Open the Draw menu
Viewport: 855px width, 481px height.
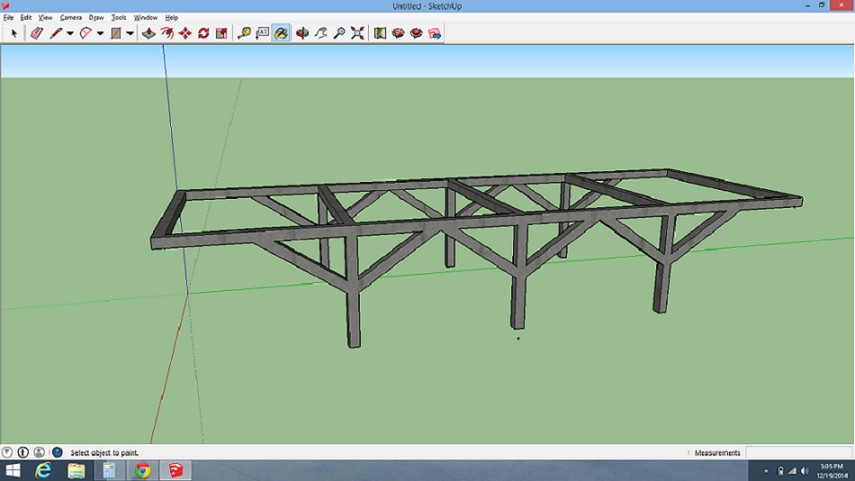click(x=96, y=17)
